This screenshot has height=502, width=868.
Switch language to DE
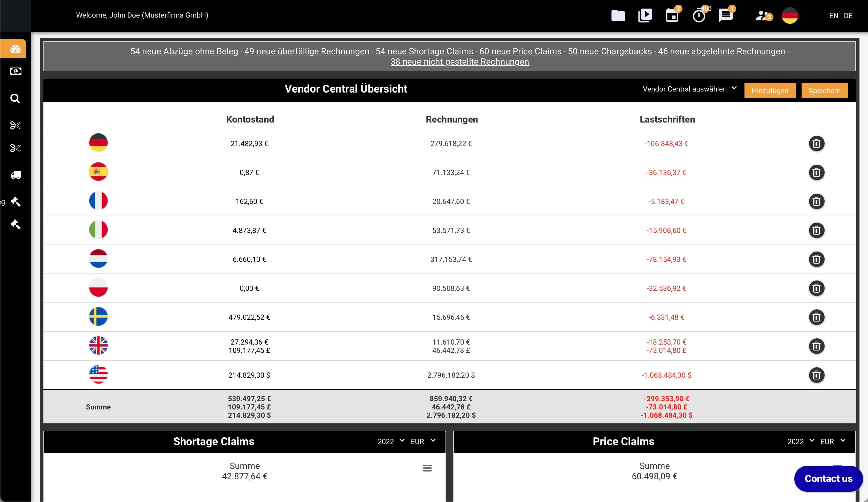click(x=848, y=16)
